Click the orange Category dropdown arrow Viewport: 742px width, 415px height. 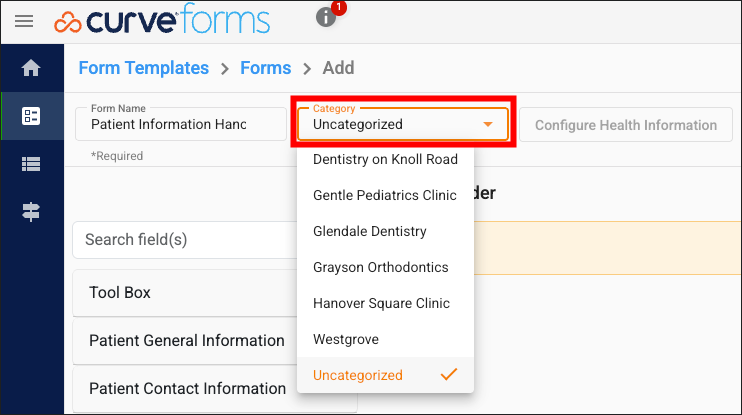(488, 124)
